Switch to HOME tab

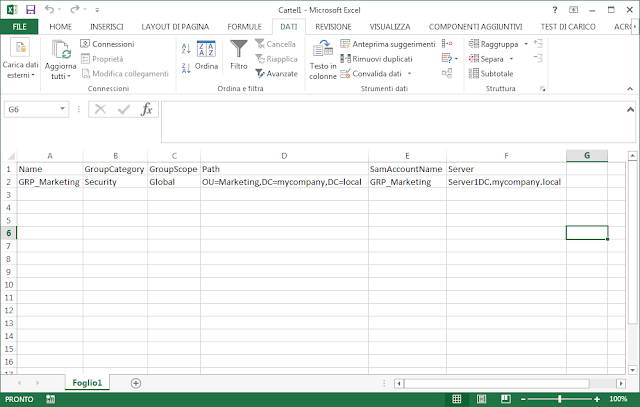click(60, 27)
